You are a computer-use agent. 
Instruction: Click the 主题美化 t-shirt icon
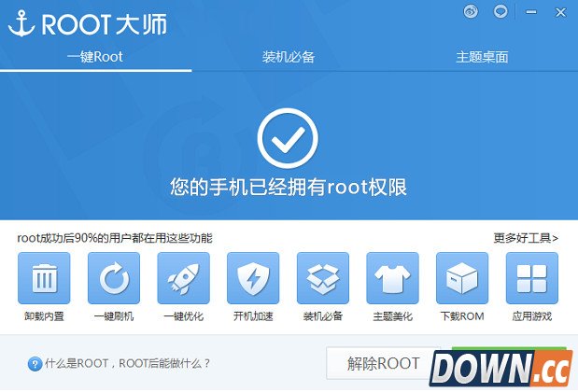tap(392, 278)
